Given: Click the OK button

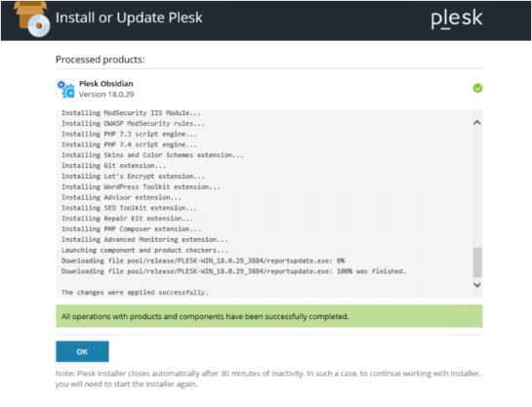Looking at the screenshot, I should pos(82,351).
